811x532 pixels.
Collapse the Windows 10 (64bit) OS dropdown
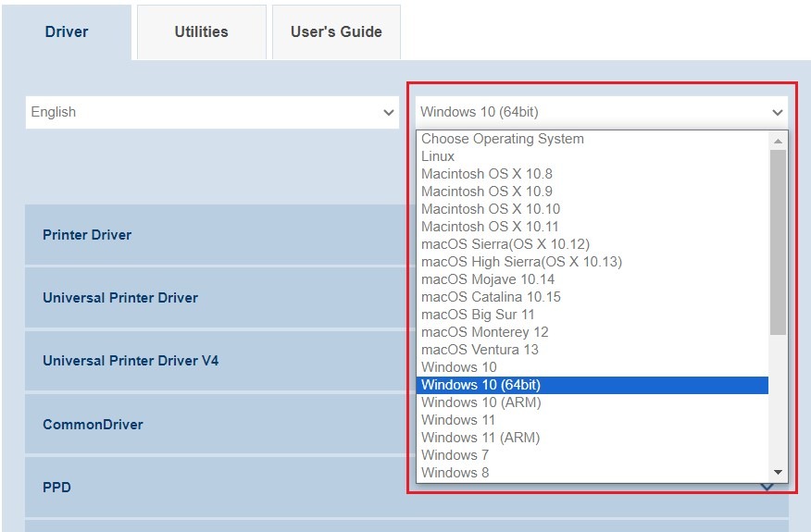point(602,112)
